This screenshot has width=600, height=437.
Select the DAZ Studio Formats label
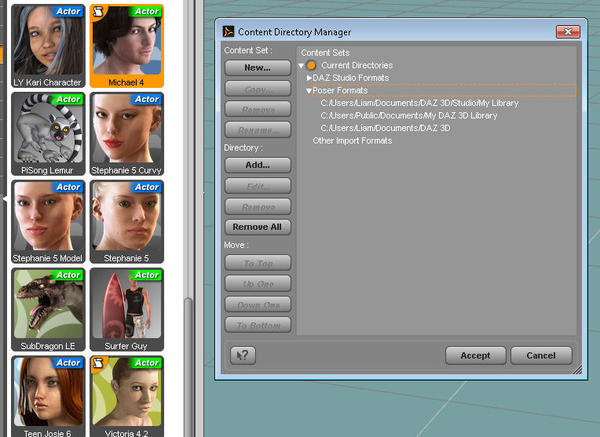(x=351, y=78)
